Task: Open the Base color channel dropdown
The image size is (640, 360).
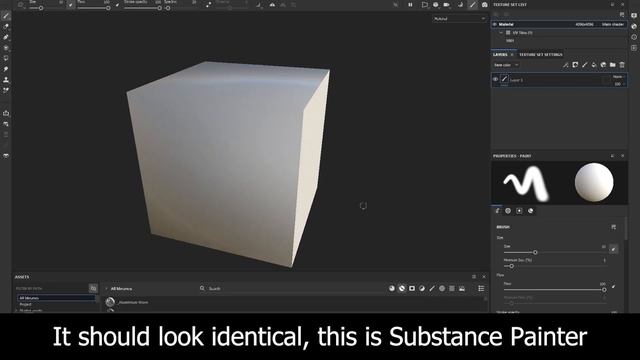Action: (x=506, y=65)
